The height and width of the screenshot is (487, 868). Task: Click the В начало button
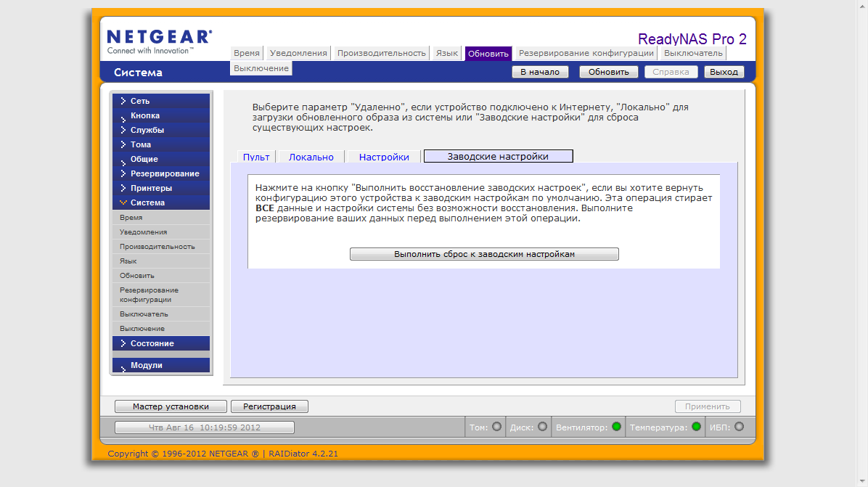(x=540, y=72)
